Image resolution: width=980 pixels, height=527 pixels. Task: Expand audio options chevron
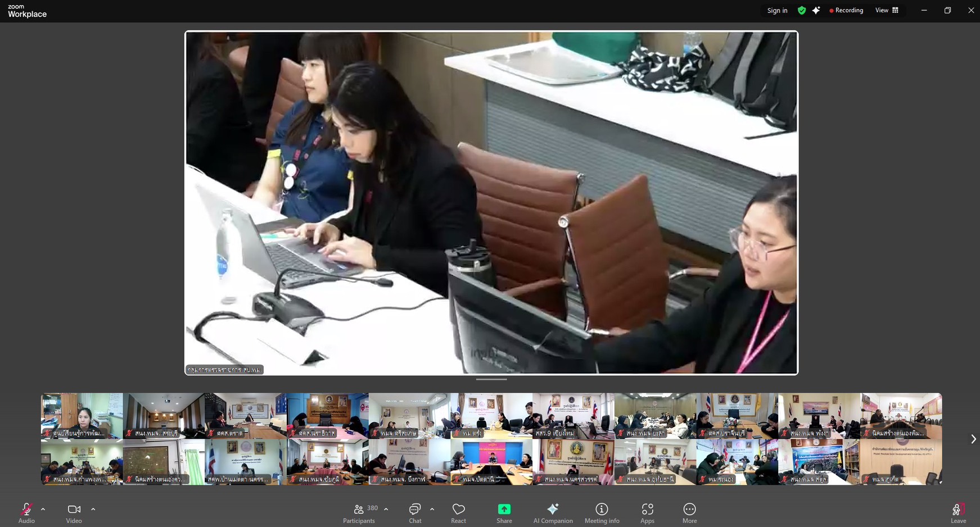click(x=43, y=509)
